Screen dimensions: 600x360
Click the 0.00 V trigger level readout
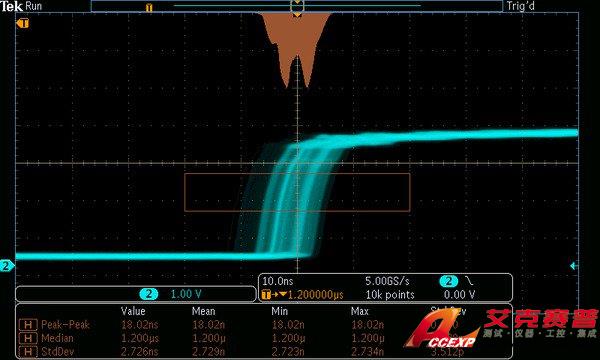coord(460,295)
